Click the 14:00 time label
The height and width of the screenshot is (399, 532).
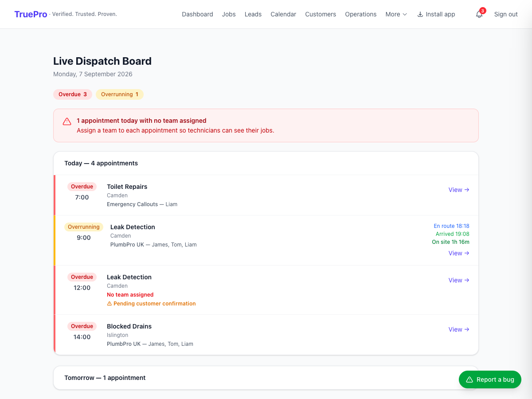(82, 337)
